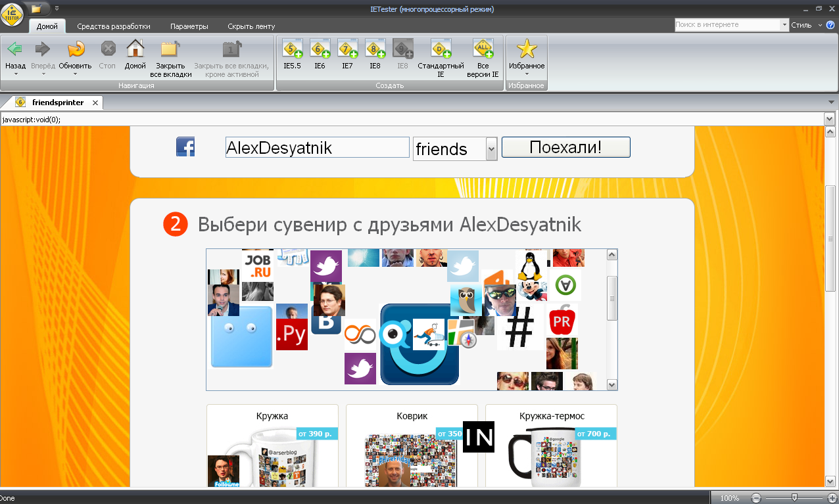Select the light blue Twitter bird avatar

click(463, 265)
